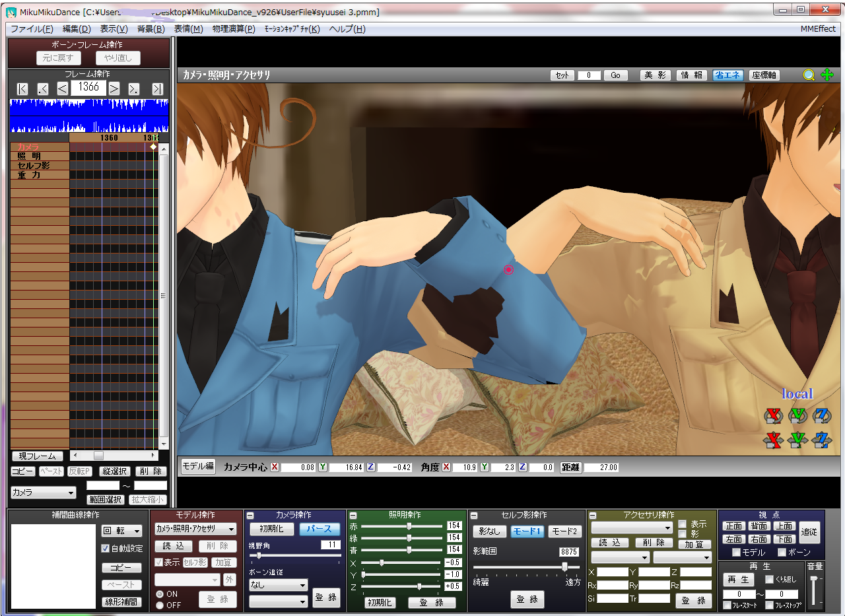The width and height of the screenshot is (845, 616).
Task: Click the 再生 play button
Action: point(739,580)
